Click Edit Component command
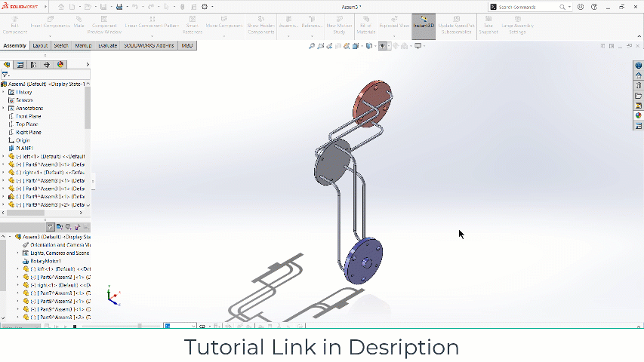Viewport: 644px width, 362px height. 15,26
